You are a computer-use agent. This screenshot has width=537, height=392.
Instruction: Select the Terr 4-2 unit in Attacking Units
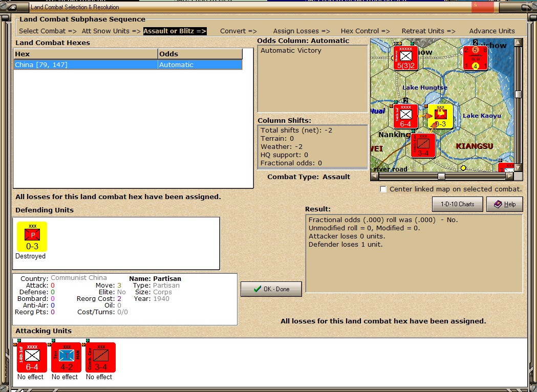pyautogui.click(x=66, y=357)
